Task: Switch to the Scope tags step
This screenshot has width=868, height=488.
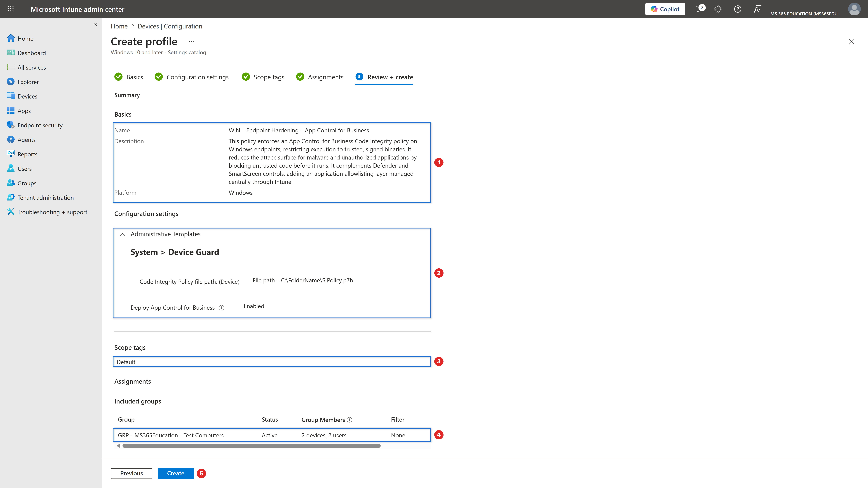Action: (x=263, y=77)
